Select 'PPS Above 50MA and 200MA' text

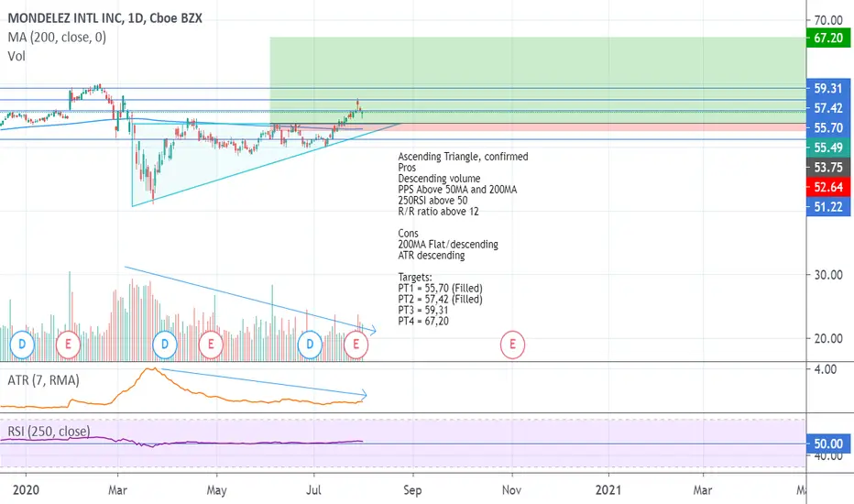click(457, 189)
